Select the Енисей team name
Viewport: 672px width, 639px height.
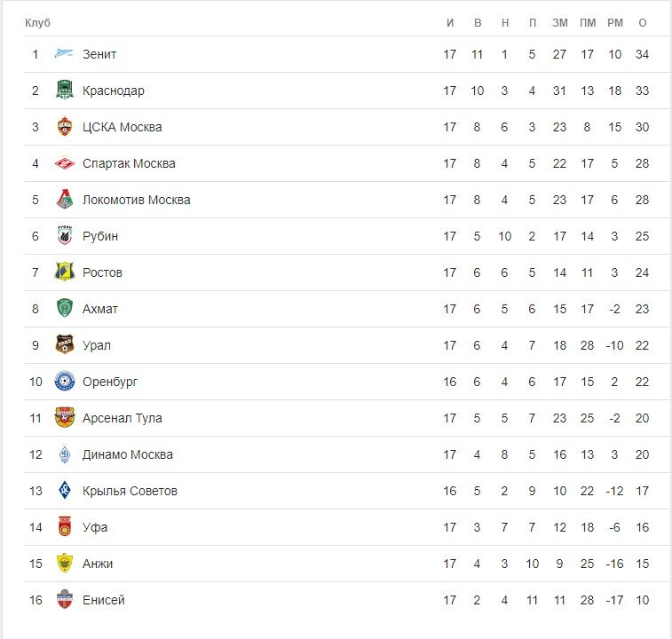[104, 600]
